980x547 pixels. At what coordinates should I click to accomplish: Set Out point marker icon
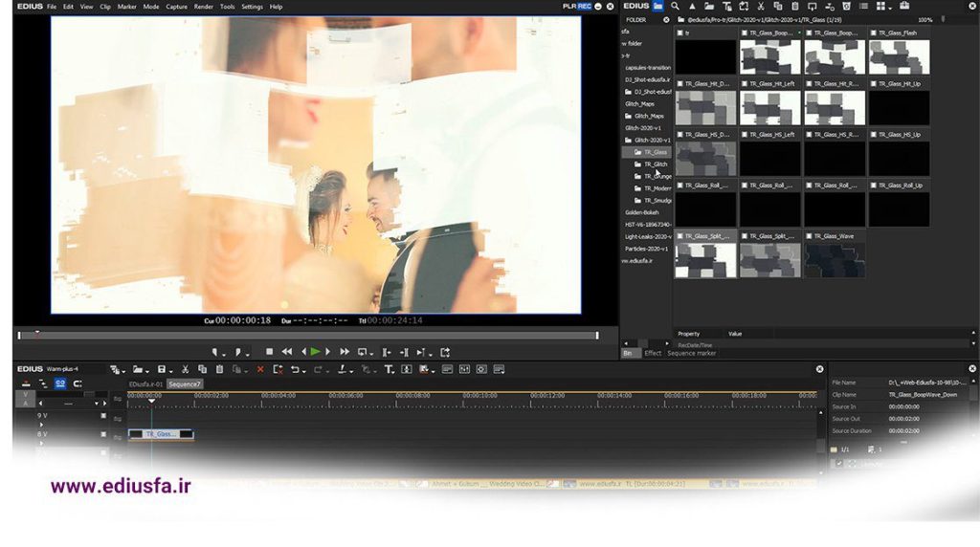click(x=237, y=352)
